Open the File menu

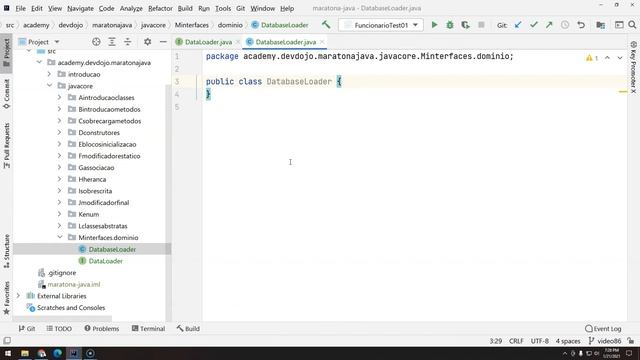(x=20, y=8)
